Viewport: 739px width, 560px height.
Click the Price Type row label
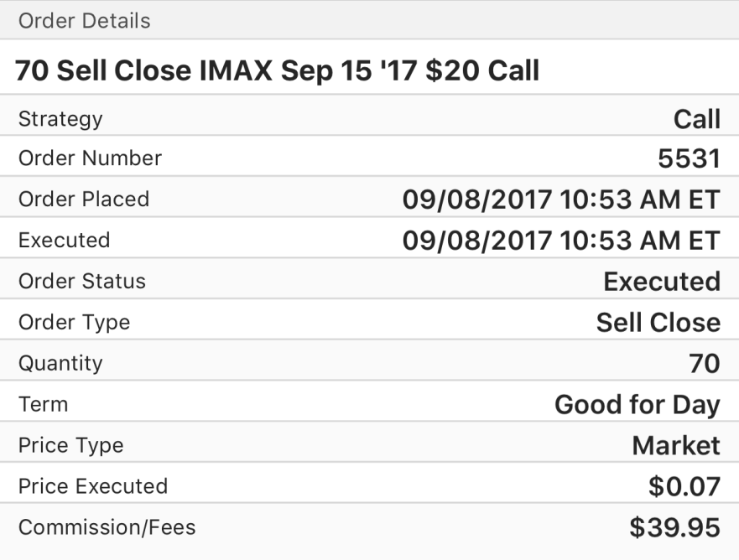coord(71,445)
